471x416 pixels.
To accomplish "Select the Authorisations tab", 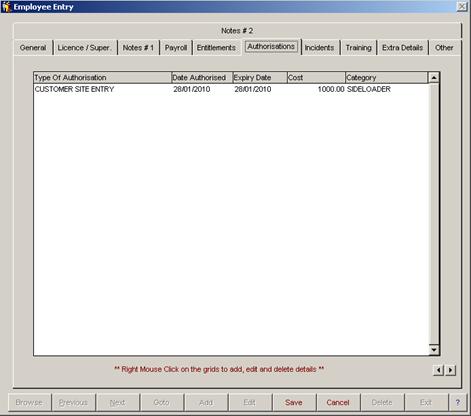I will pyautogui.click(x=271, y=47).
